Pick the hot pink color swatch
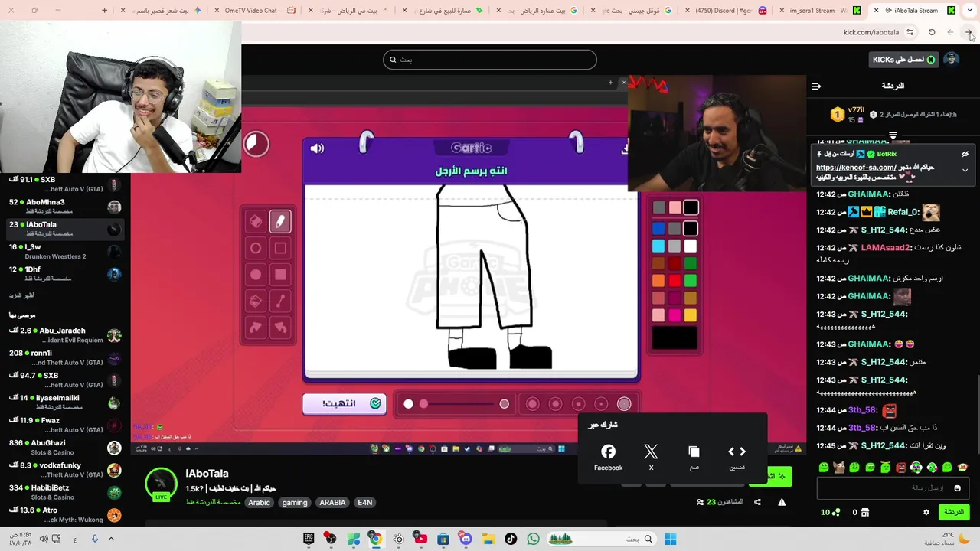The image size is (980, 551). point(675,315)
